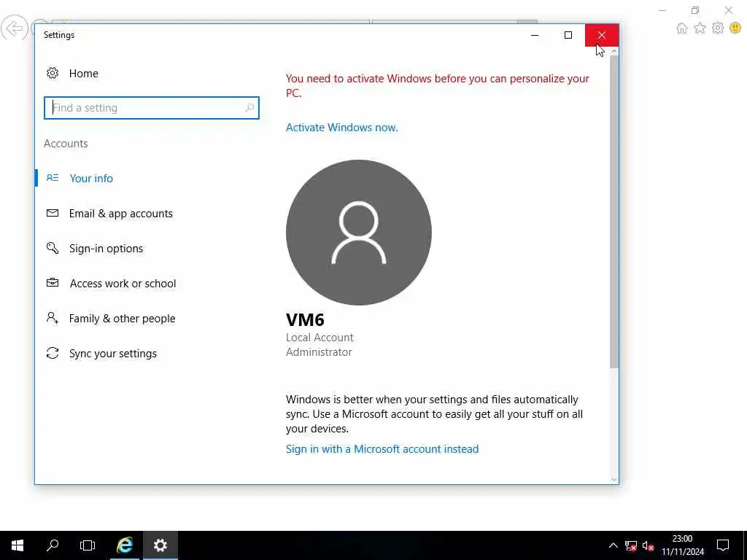Click the VM6 account name text
This screenshot has height=560, width=747.
pos(305,319)
